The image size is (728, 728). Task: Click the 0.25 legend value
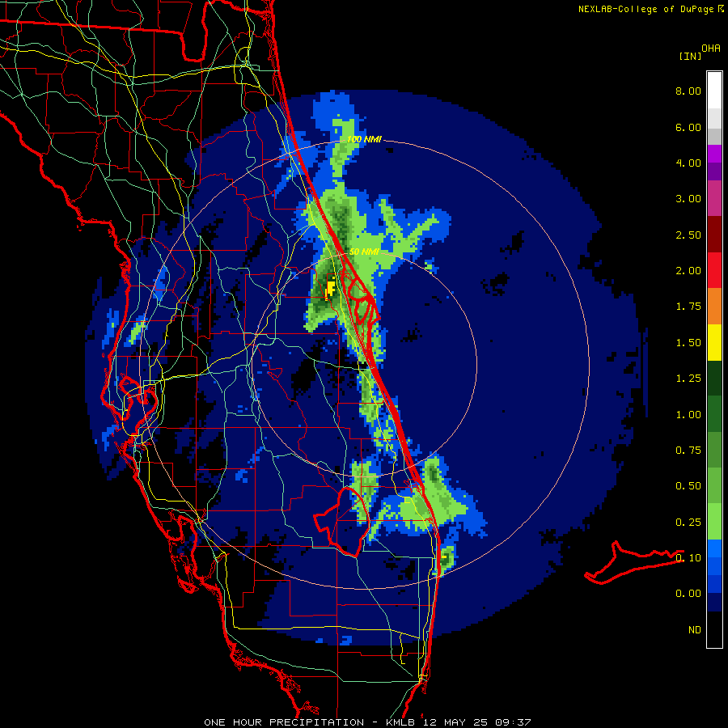coord(688,523)
